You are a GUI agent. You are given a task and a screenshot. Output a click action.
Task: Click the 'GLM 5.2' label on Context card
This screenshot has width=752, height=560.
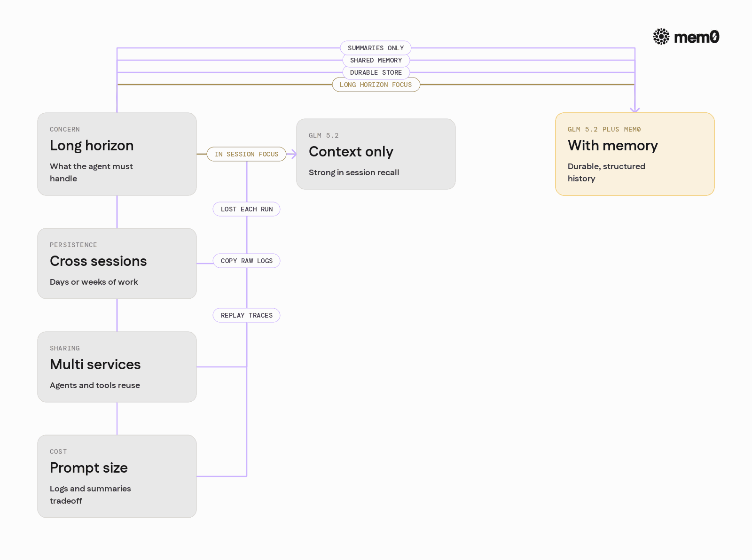324,135
